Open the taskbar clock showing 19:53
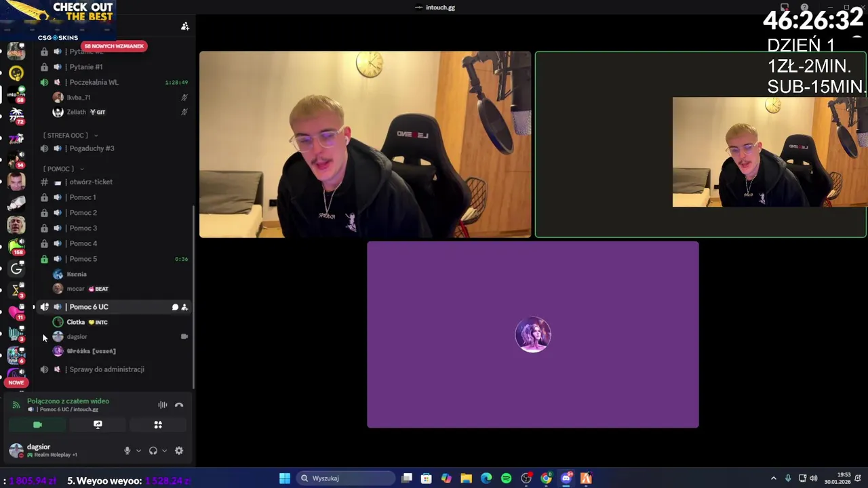Image resolution: width=868 pixels, height=488 pixels. click(x=837, y=479)
